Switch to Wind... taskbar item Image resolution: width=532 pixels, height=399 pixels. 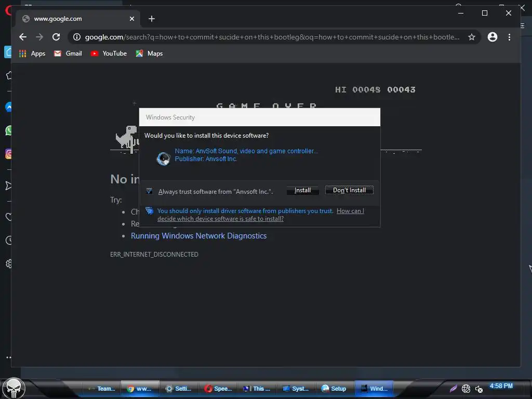[x=374, y=389]
